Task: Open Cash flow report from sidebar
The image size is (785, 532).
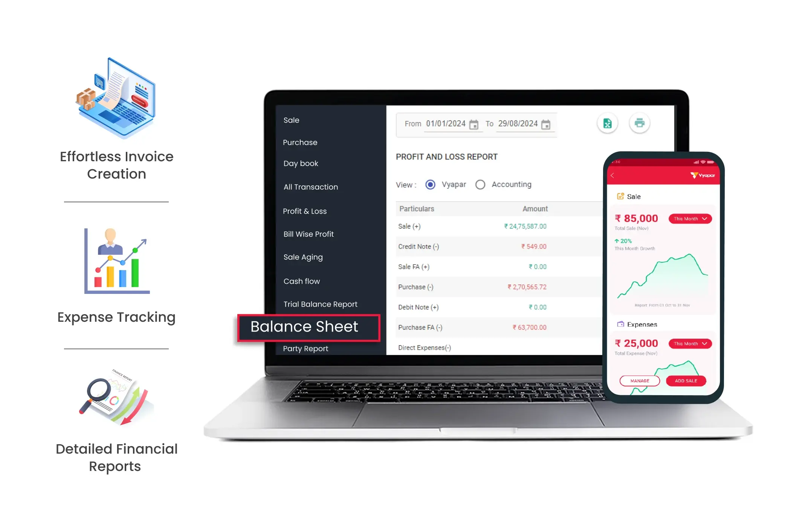Action: pos(301,281)
